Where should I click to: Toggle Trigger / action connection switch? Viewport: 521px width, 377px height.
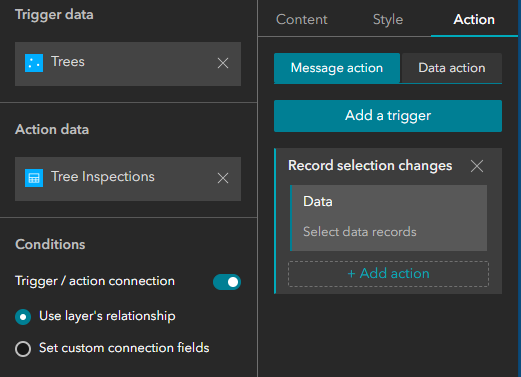(x=227, y=282)
